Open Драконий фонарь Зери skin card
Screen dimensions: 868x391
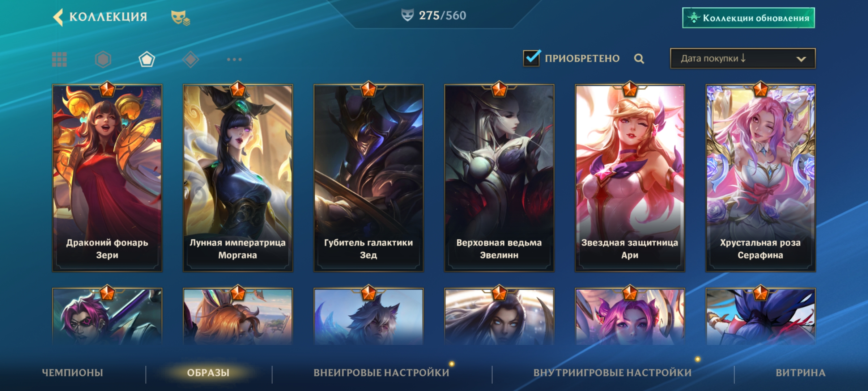[107, 178]
